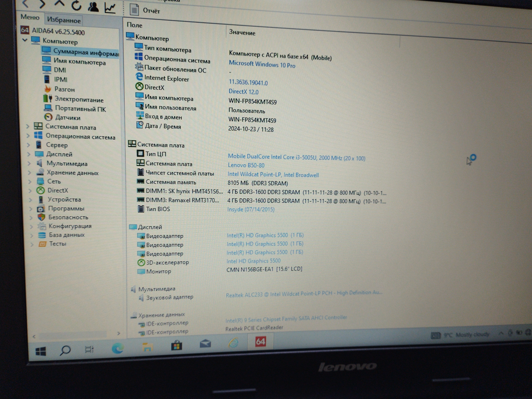
Task: Open Intel HD Graphics 5500 3D-акселератор link
Action: (x=254, y=261)
